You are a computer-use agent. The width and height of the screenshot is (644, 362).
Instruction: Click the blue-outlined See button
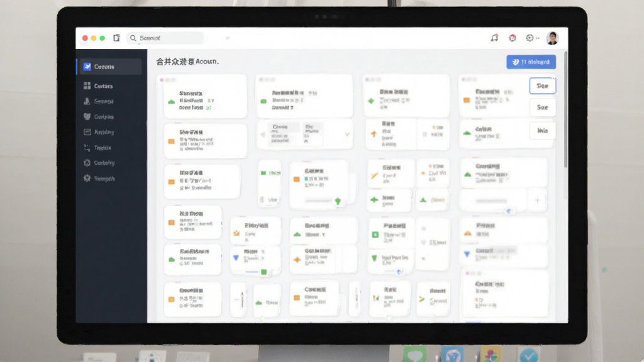[542, 85]
